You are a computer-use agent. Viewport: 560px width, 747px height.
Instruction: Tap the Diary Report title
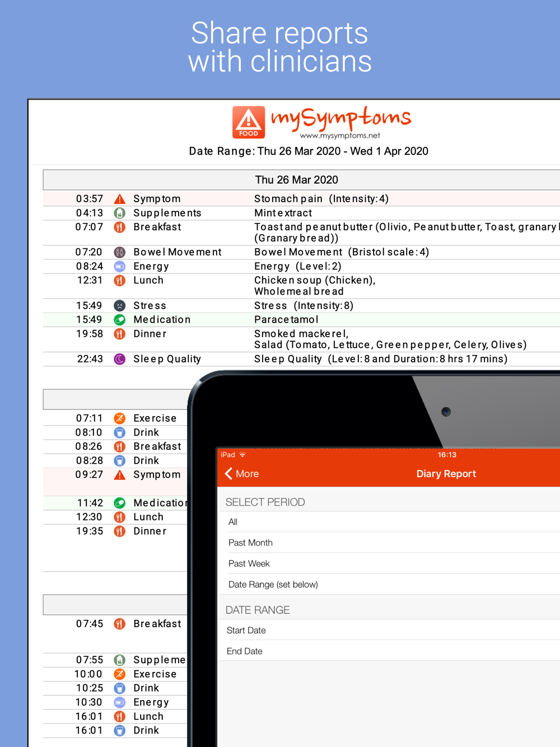click(x=446, y=474)
